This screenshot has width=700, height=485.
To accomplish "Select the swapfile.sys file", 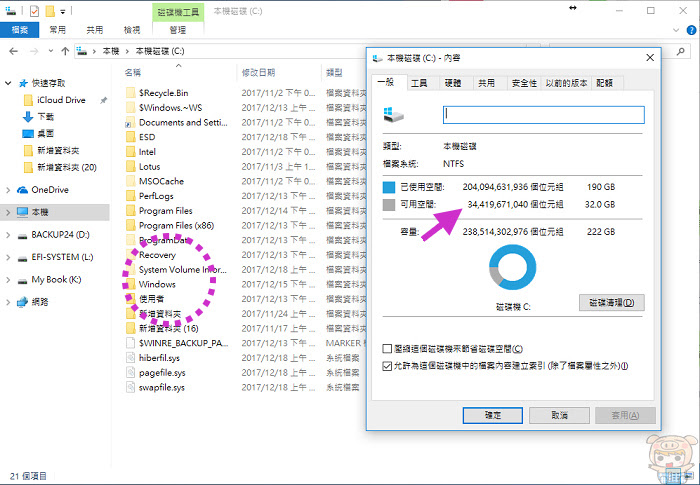I will [162, 387].
